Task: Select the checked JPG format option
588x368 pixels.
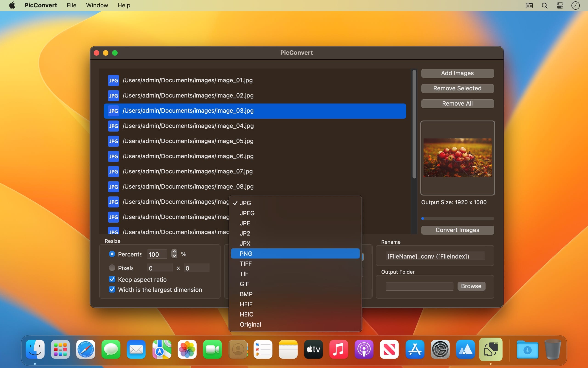Action: (x=295, y=203)
